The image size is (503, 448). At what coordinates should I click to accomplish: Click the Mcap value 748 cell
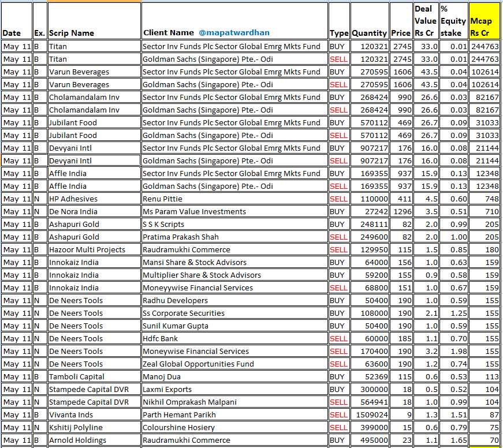[485, 199]
